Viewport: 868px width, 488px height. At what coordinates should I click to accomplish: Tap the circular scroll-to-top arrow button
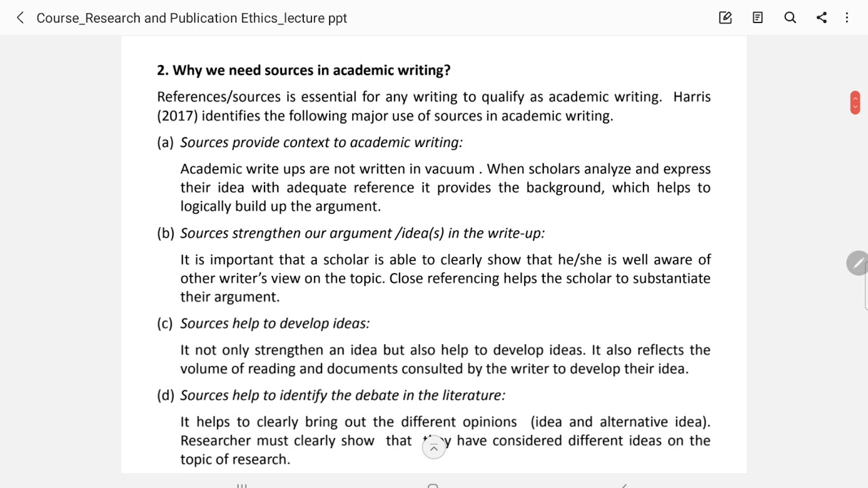(434, 447)
